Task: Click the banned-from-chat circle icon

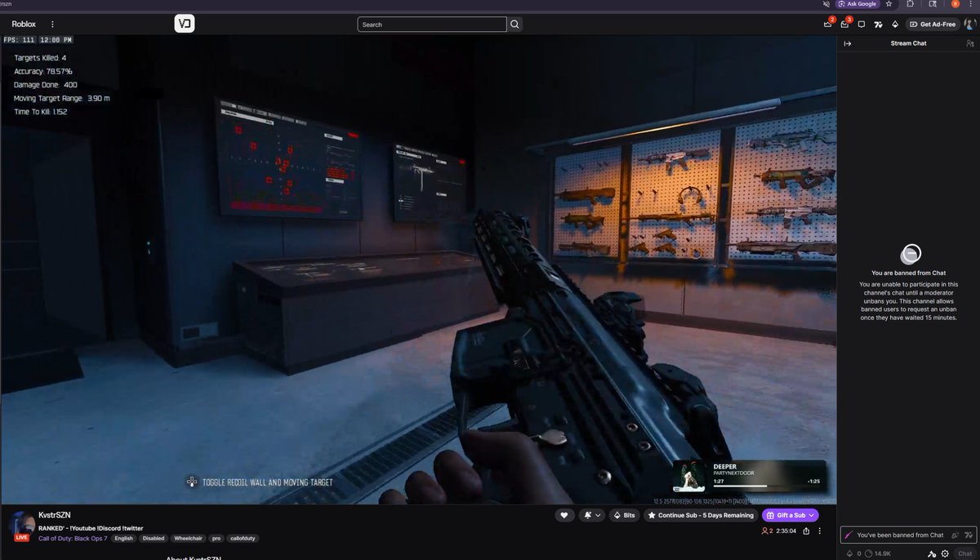Action: pyautogui.click(x=911, y=253)
